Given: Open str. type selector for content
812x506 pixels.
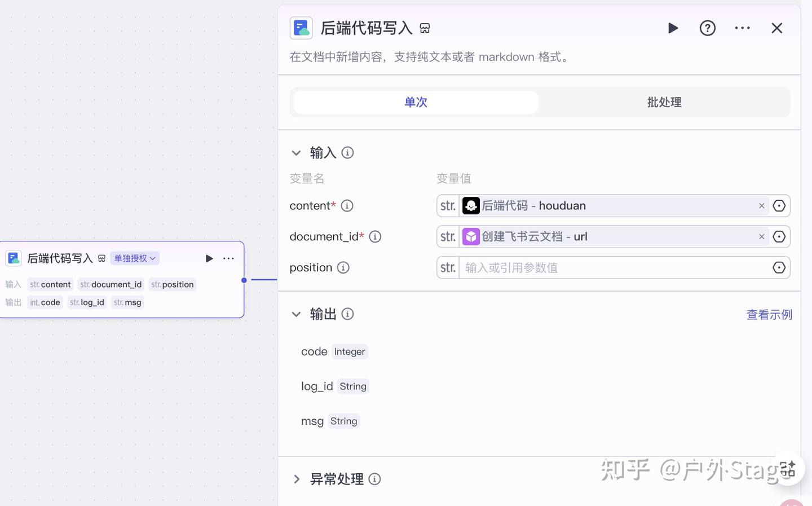Looking at the screenshot, I should click(448, 206).
